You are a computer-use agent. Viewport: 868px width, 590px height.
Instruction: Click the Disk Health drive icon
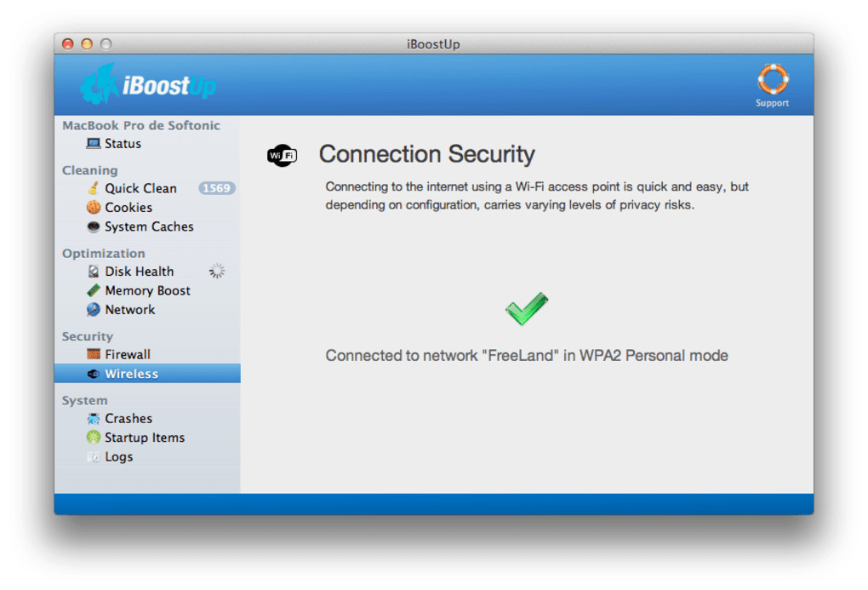click(94, 272)
